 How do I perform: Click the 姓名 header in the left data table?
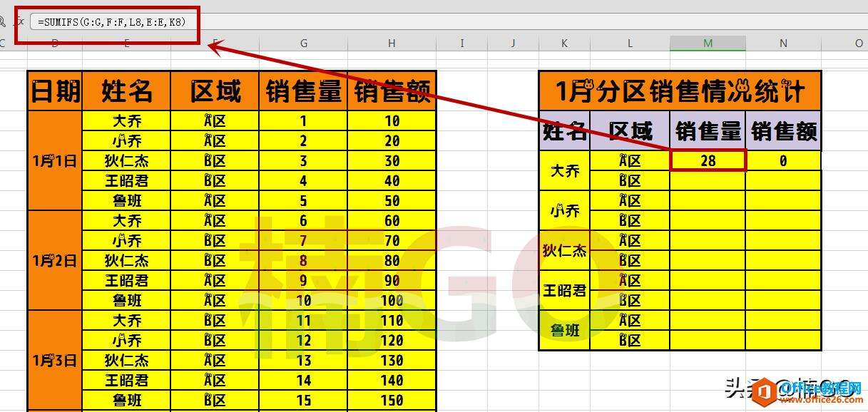coord(127,91)
